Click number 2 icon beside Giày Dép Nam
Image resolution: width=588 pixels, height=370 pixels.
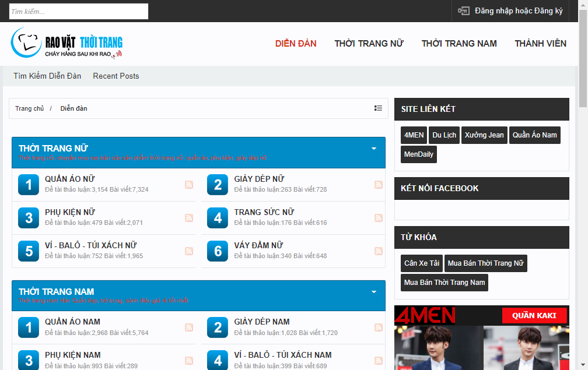tap(218, 327)
